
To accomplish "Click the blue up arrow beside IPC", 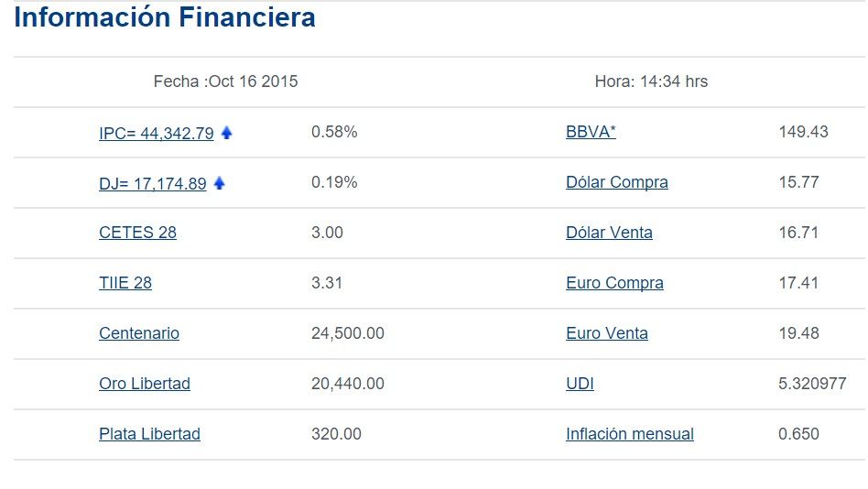I will [x=227, y=133].
